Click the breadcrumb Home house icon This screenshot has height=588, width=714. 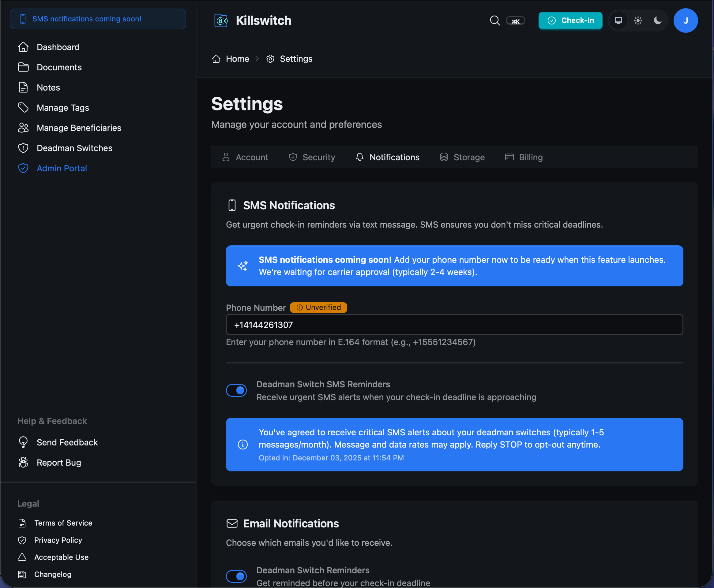point(216,59)
